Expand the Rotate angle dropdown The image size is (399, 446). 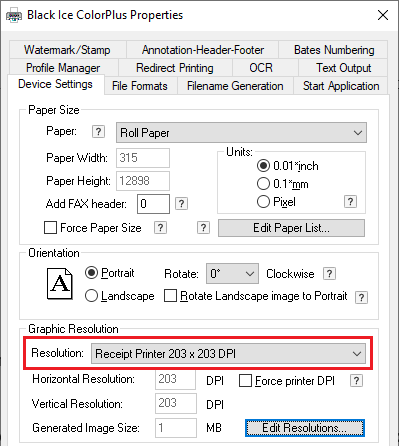[x=232, y=274]
